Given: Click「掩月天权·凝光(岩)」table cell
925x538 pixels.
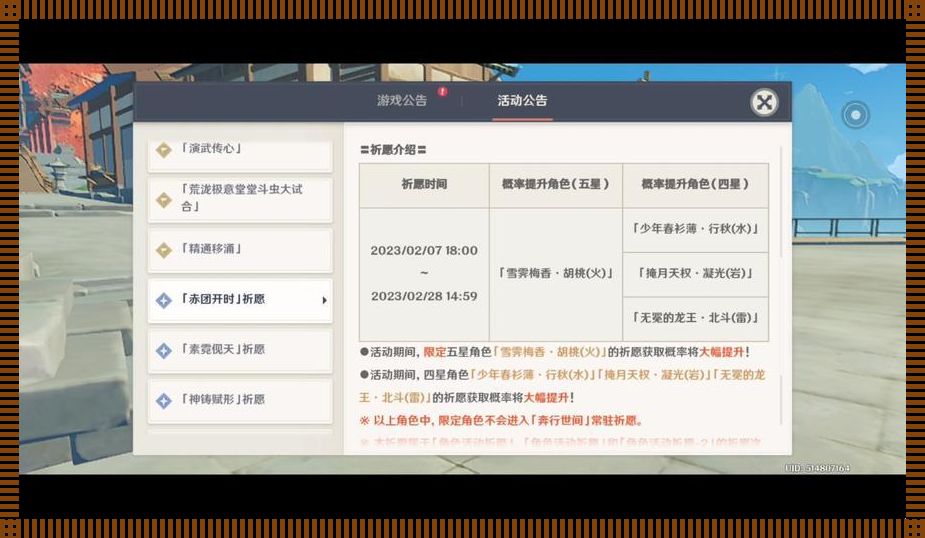Looking at the screenshot, I should coord(695,273).
